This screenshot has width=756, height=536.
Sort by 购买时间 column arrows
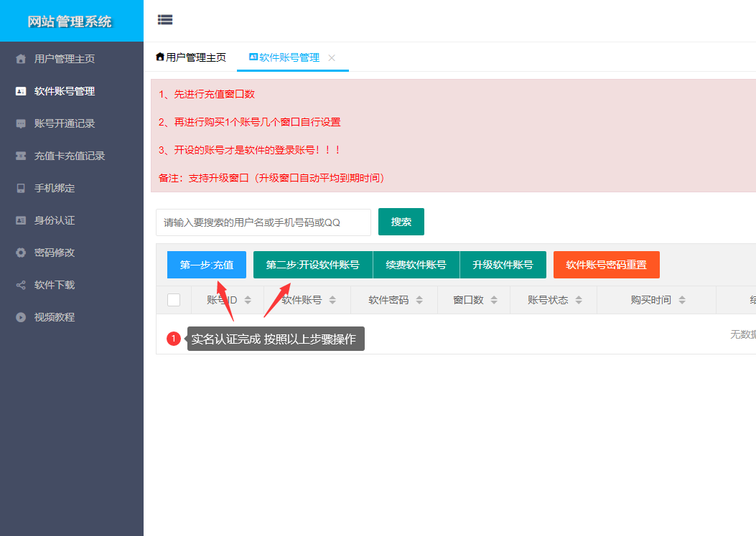coord(682,300)
